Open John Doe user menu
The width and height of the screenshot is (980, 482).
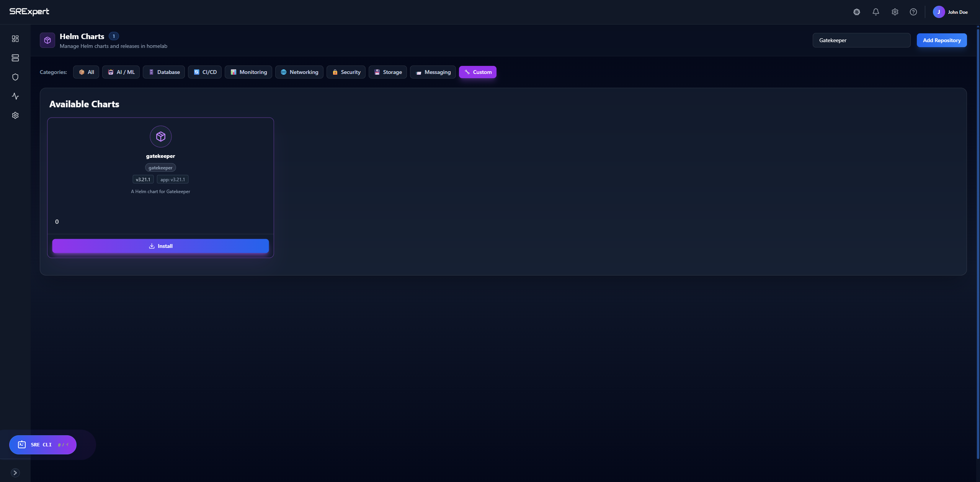point(951,12)
